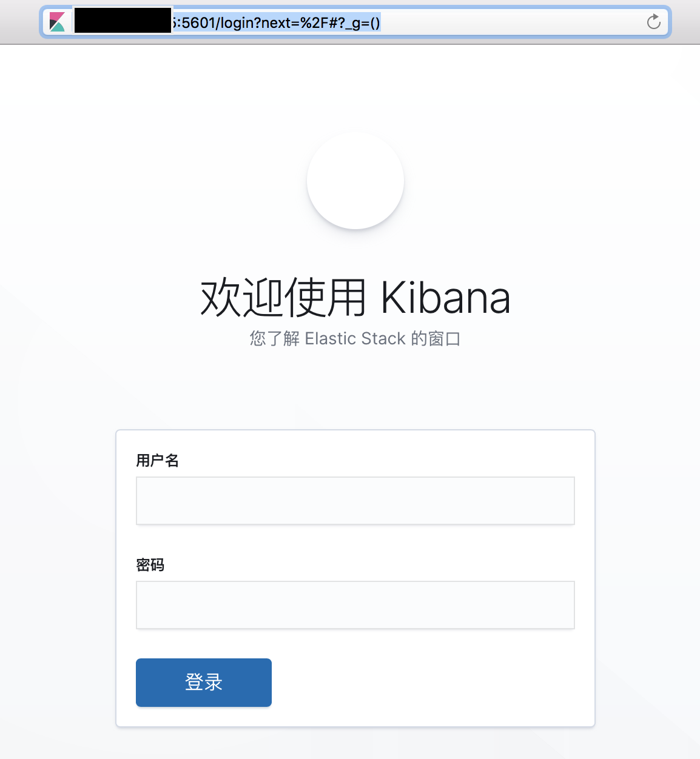Image resolution: width=700 pixels, height=759 pixels.
Task: Focus the 用户名 username input field
Action: point(355,501)
